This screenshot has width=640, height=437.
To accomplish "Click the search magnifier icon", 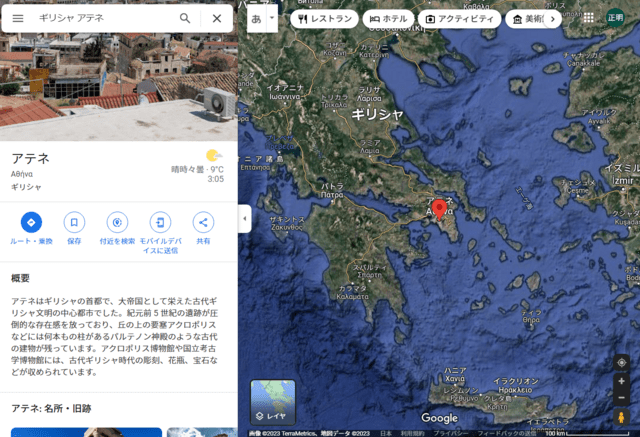I will pyautogui.click(x=185, y=18).
